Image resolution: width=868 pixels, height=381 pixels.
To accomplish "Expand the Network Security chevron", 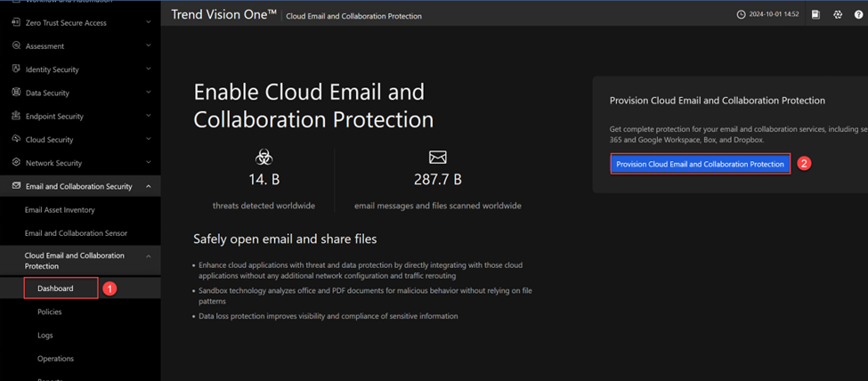I will point(149,162).
